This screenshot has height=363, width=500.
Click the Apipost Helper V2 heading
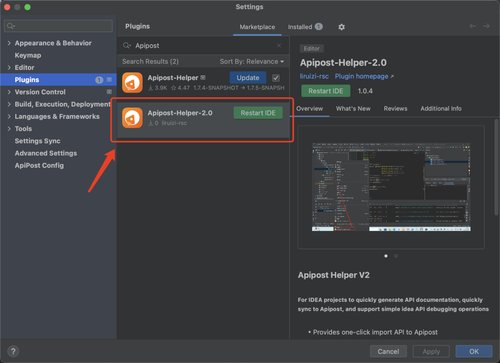coord(334,275)
